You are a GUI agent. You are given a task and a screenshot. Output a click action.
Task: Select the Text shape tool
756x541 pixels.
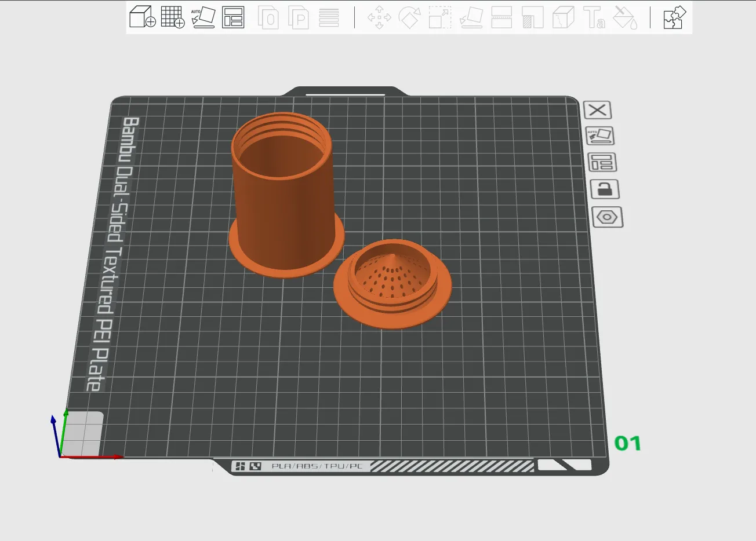[594, 17]
